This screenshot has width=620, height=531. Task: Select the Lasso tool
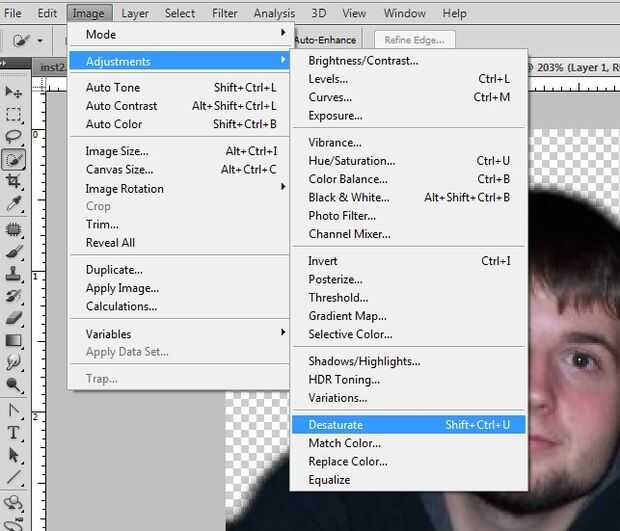point(13,137)
